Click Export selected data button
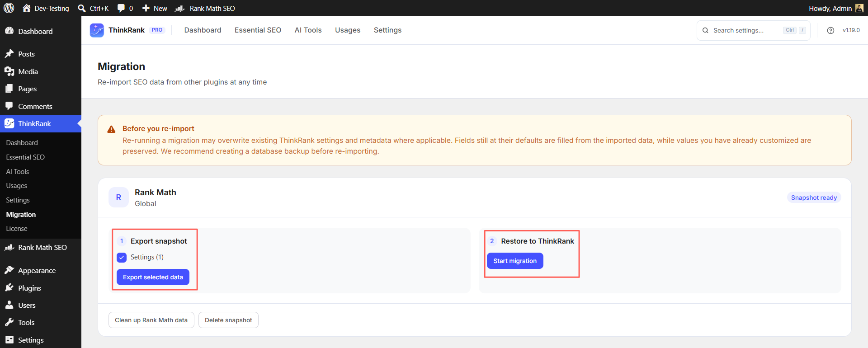868x348 pixels. (x=153, y=277)
